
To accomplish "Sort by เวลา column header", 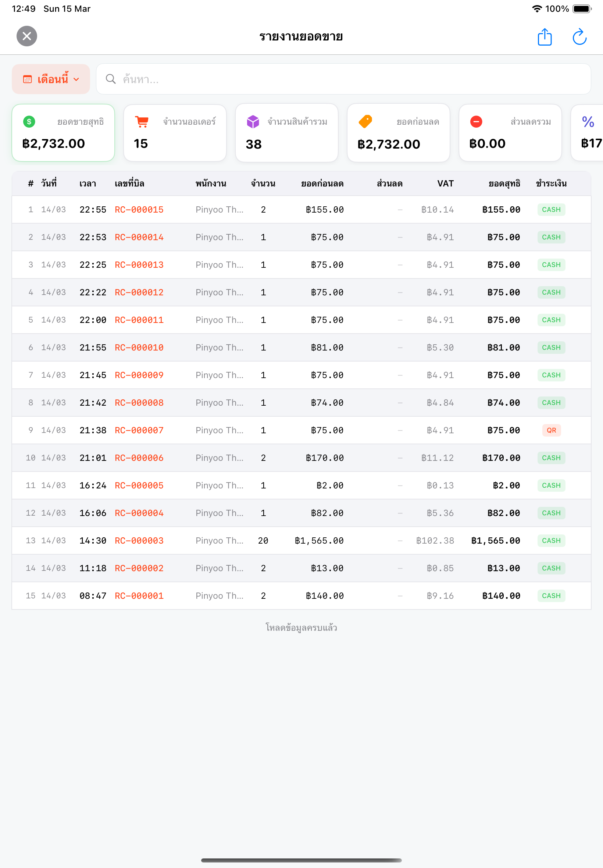I will point(88,184).
